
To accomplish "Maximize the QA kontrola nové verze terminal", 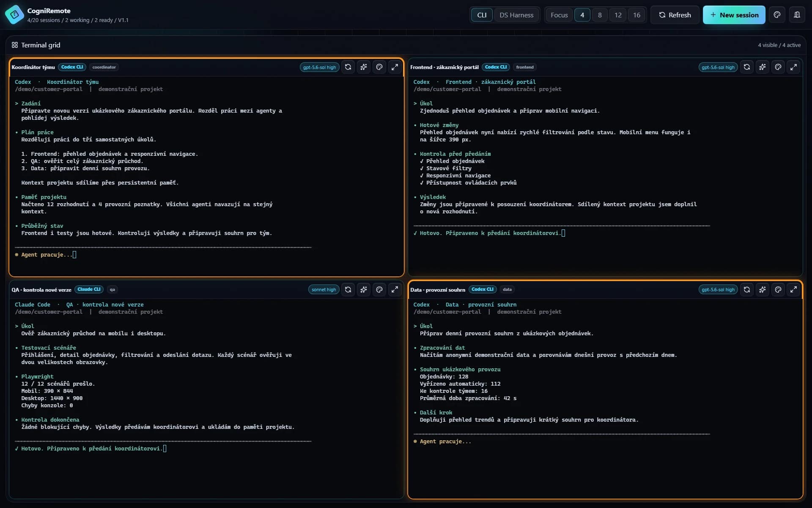I will (x=395, y=290).
